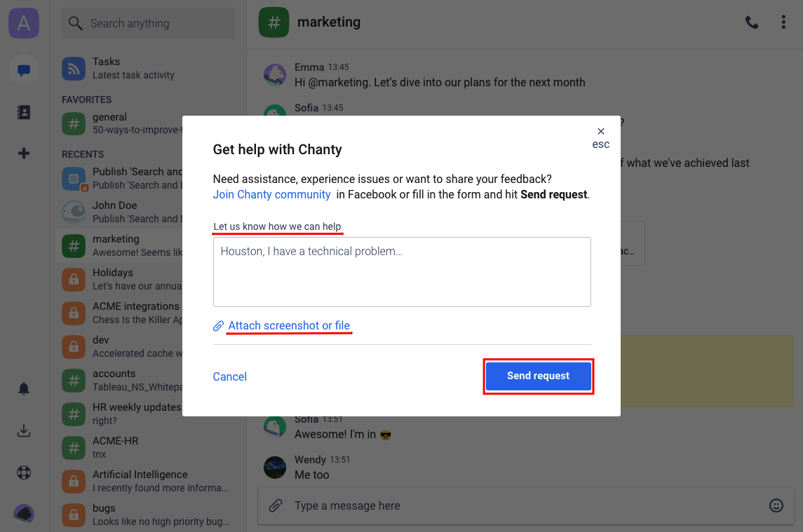Click the Send request button

(538, 376)
